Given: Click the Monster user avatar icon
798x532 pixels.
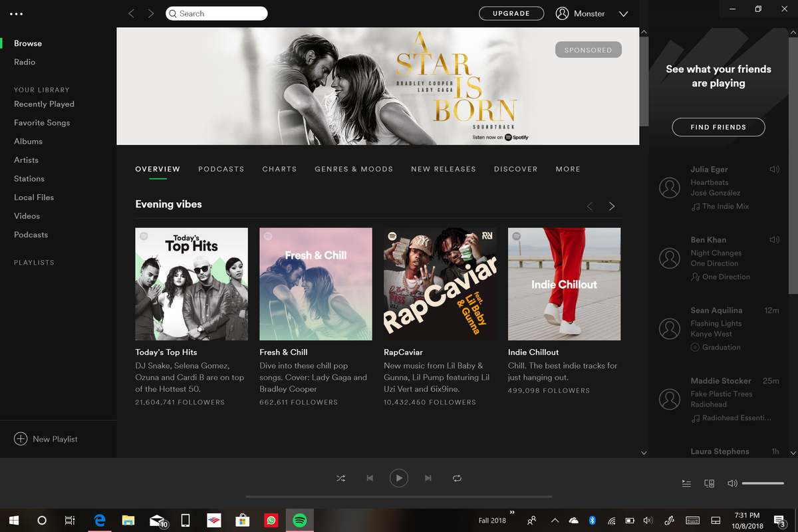Looking at the screenshot, I should [x=563, y=13].
